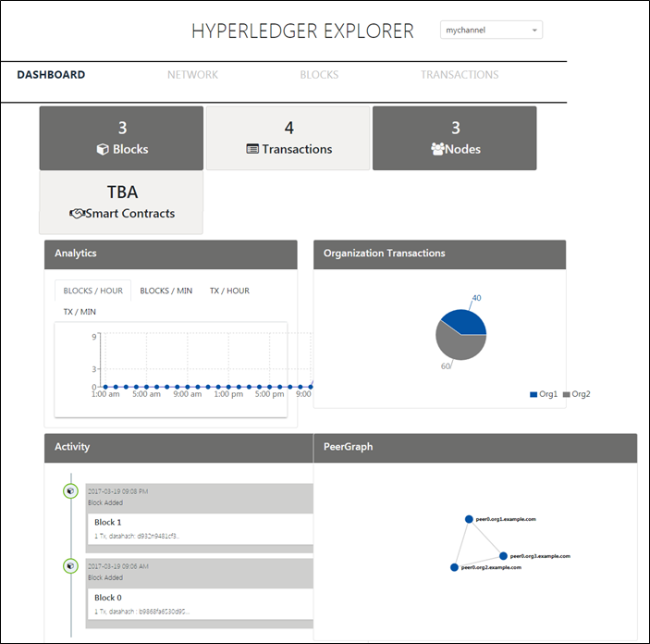The width and height of the screenshot is (650, 644).
Task: Click the Block 0 timeline cube icon
Action: [70, 566]
